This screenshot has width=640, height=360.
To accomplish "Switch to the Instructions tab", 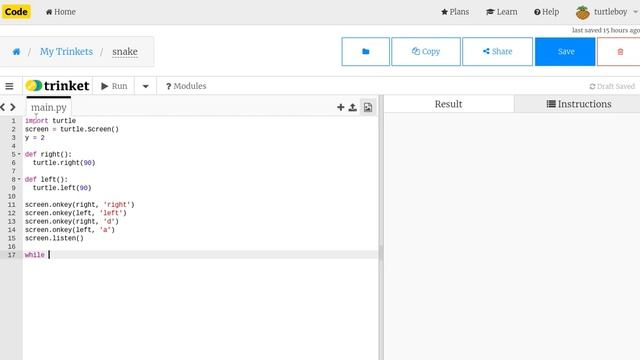I will (x=578, y=104).
